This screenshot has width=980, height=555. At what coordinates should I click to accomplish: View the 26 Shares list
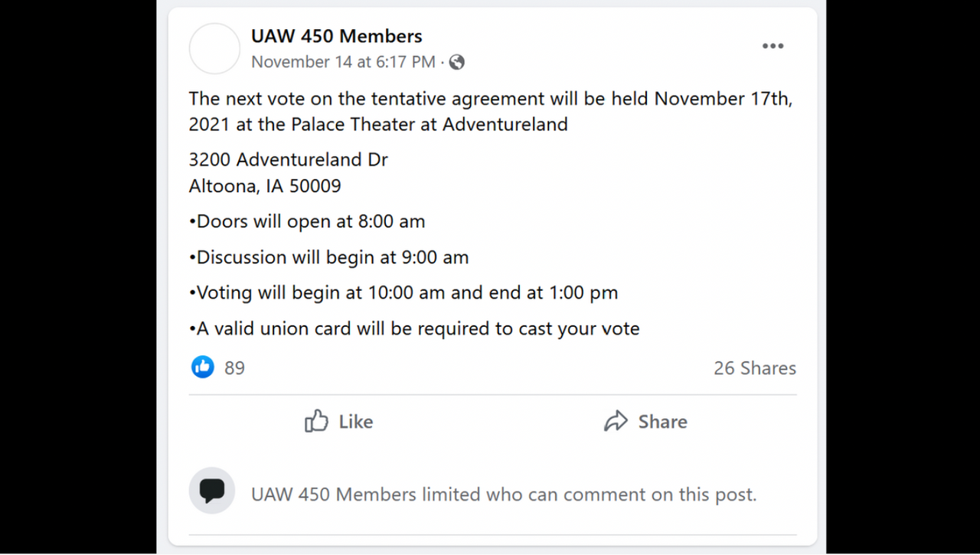(754, 368)
